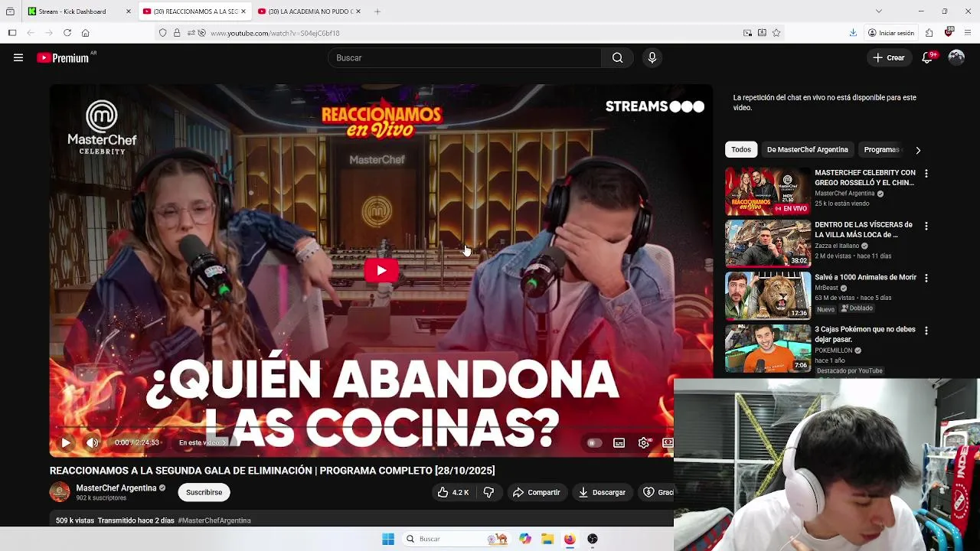Image resolution: width=980 pixels, height=551 pixels.
Task: Toggle autoplay switch in the player
Action: pos(593,443)
